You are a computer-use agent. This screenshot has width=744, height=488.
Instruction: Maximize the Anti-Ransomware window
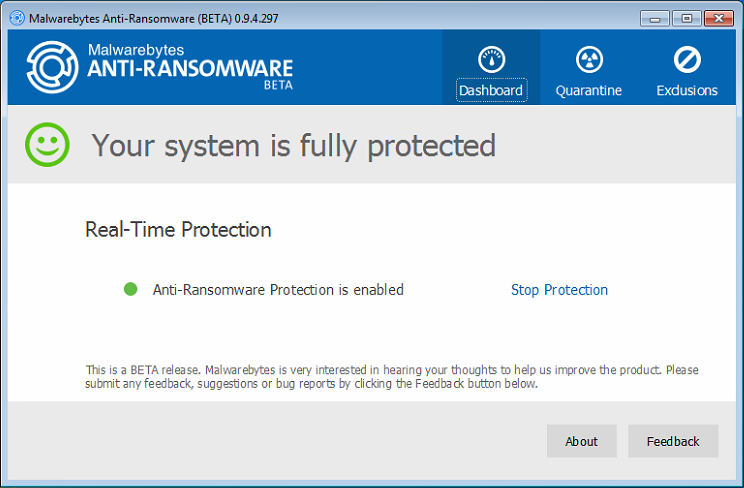point(686,17)
